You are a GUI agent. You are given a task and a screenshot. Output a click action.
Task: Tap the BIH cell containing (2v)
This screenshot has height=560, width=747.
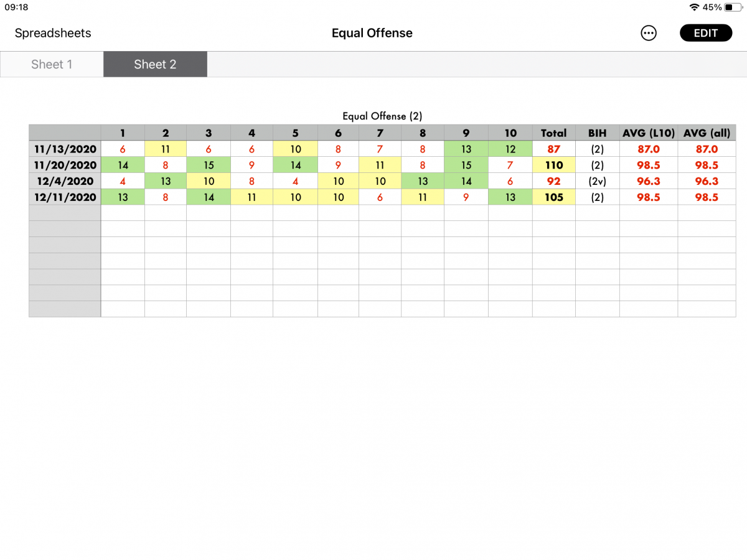coord(597,182)
